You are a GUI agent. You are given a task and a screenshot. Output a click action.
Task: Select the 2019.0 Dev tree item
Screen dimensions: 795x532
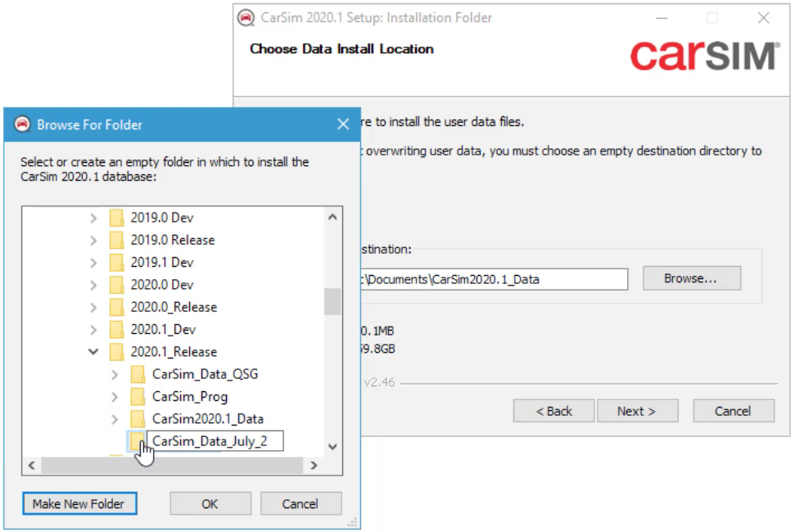pos(162,218)
